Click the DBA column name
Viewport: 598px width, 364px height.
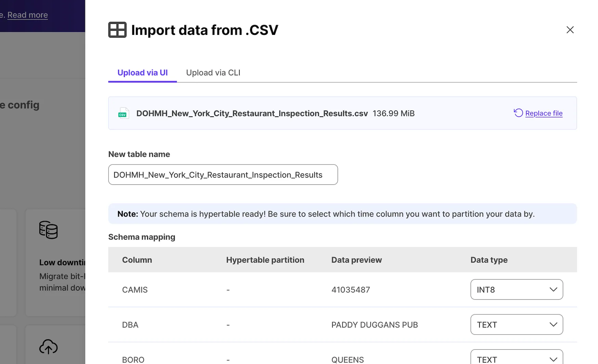pyautogui.click(x=130, y=325)
